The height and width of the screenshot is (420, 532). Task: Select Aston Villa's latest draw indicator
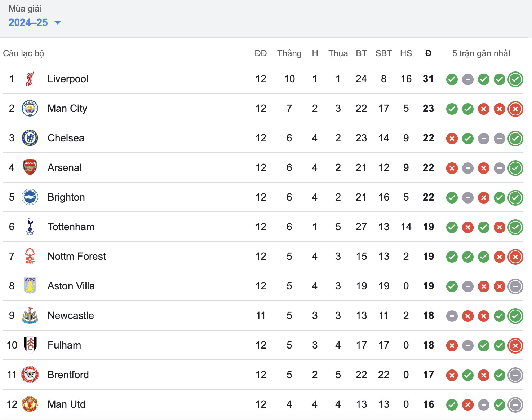click(515, 286)
